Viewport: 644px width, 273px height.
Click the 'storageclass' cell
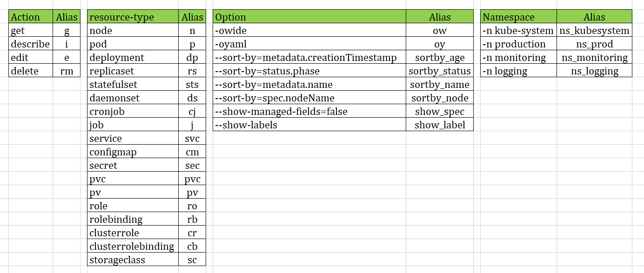133,260
